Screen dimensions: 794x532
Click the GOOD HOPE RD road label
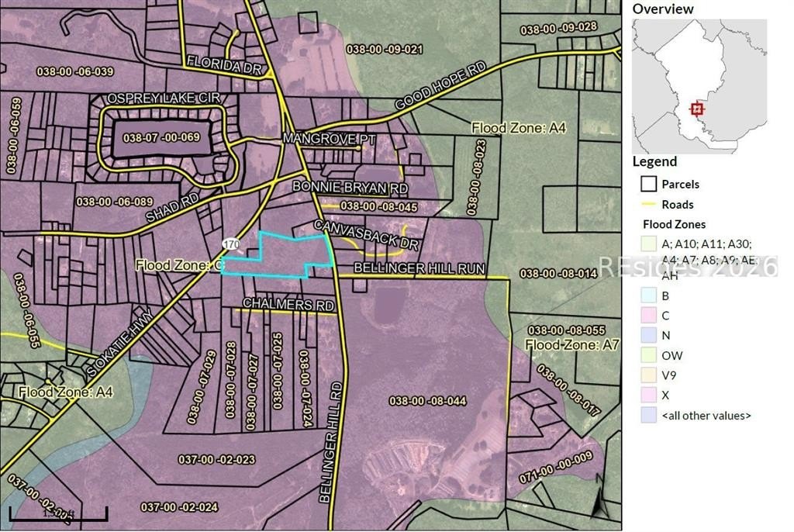(440, 85)
